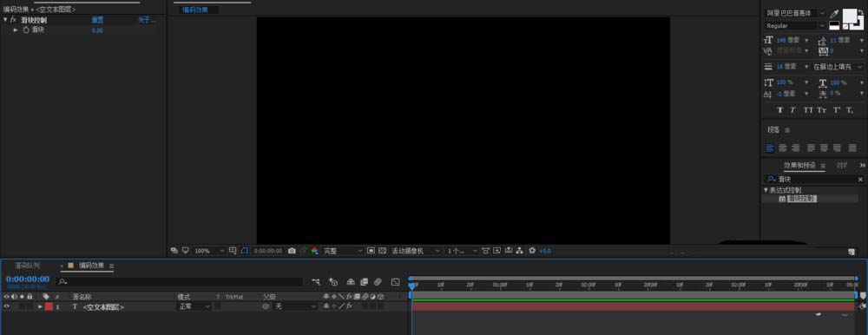Expand the 滑块 property triangle

(x=16, y=30)
